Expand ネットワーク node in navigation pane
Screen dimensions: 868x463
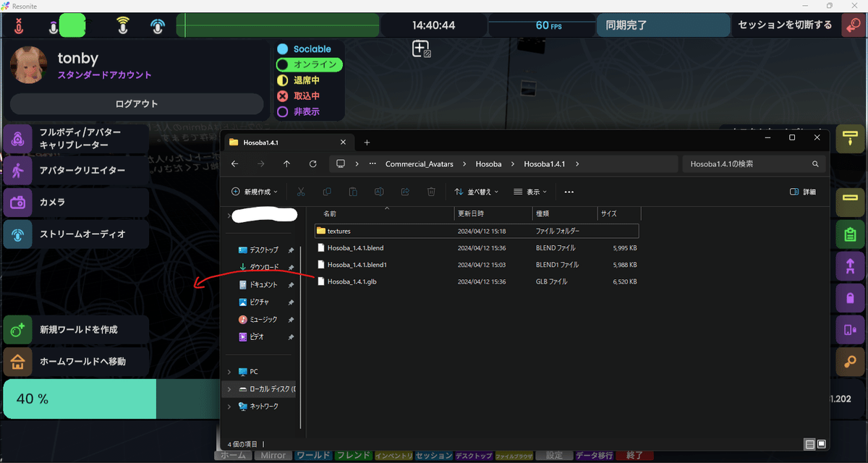(230, 407)
